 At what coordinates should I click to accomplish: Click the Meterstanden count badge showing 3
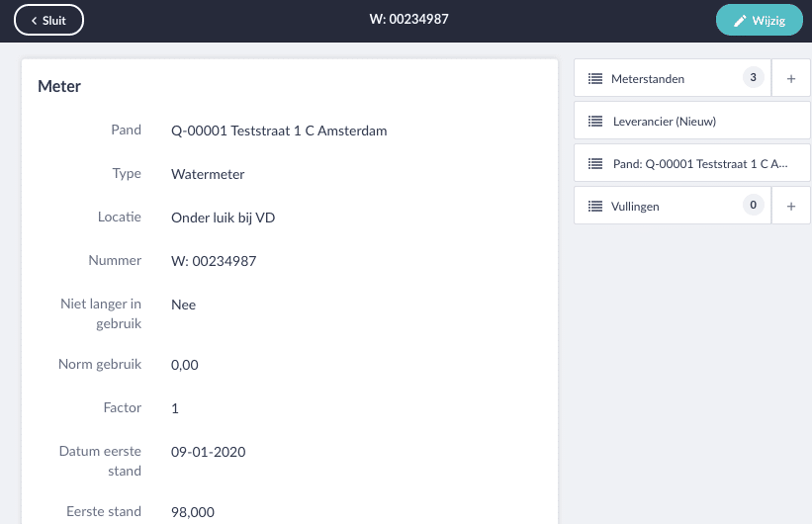coord(753,78)
